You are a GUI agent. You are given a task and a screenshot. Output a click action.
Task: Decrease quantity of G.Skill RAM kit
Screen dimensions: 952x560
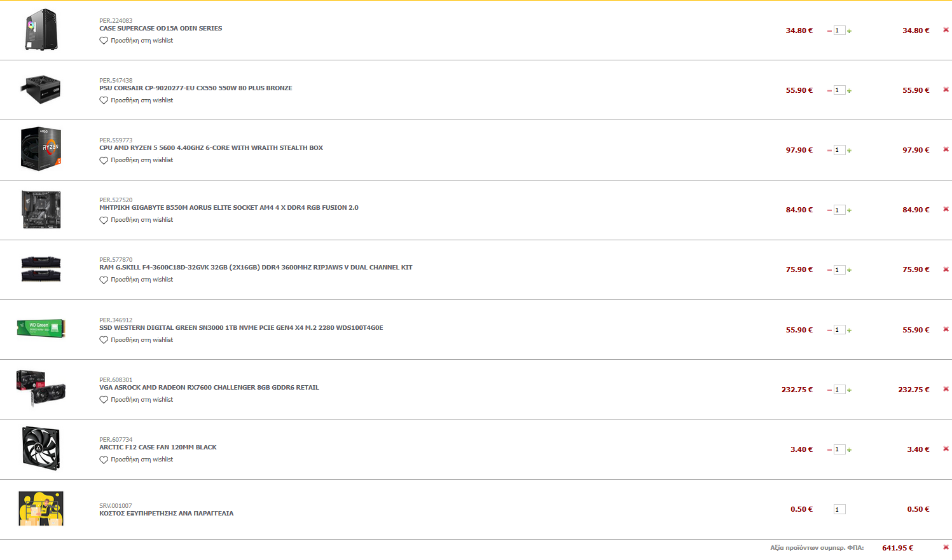[x=829, y=270]
